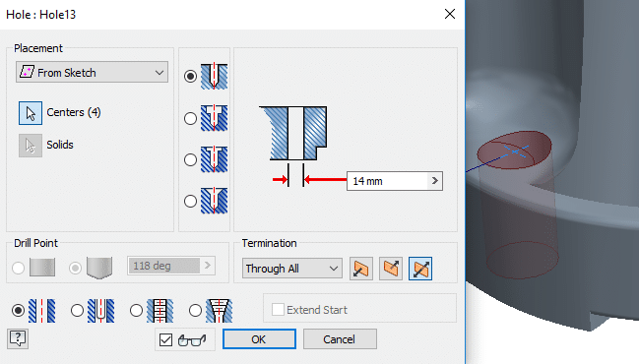This screenshot has width=639, height=364.
Task: Click the simple hole icon with red dashed lines
Action: click(41, 311)
